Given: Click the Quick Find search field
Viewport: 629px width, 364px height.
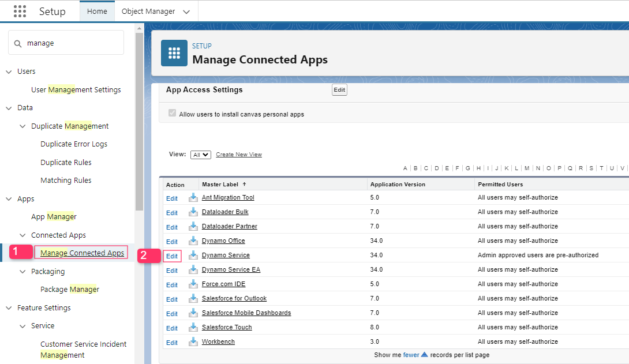Looking at the screenshot, I should tap(72, 43).
